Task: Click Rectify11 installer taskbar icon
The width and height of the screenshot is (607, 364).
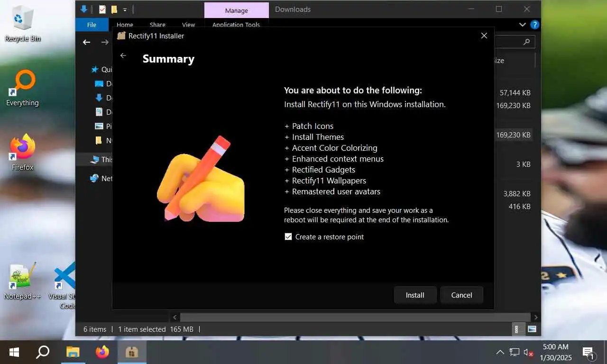Action: point(131,352)
